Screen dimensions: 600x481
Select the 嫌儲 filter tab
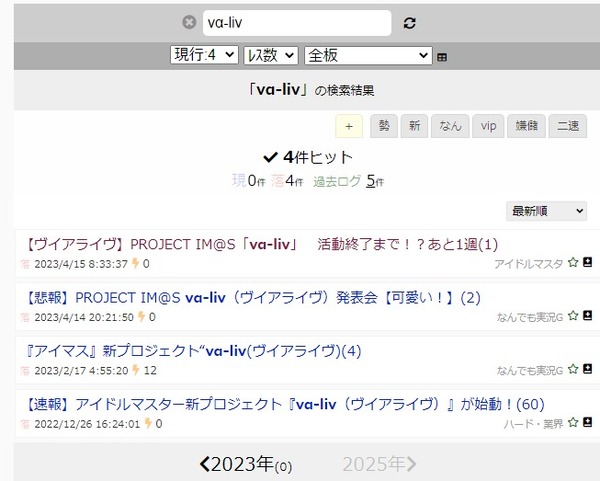click(x=527, y=126)
